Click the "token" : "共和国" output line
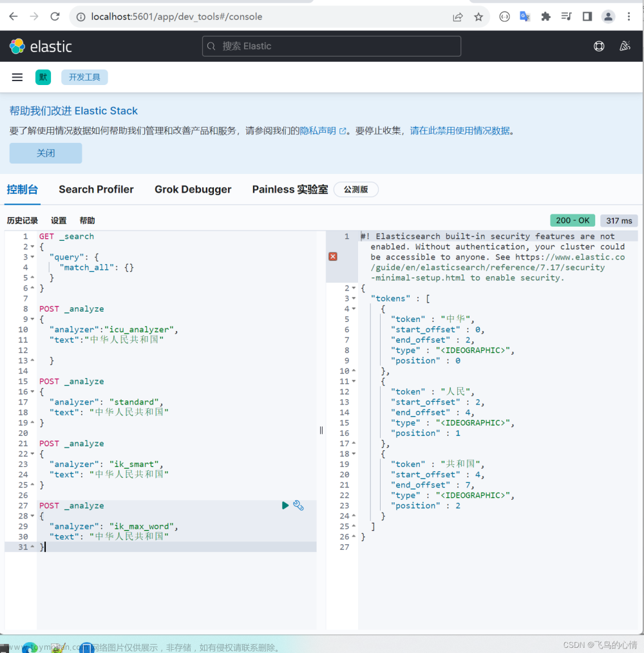Image resolution: width=644 pixels, height=653 pixels. click(x=437, y=464)
